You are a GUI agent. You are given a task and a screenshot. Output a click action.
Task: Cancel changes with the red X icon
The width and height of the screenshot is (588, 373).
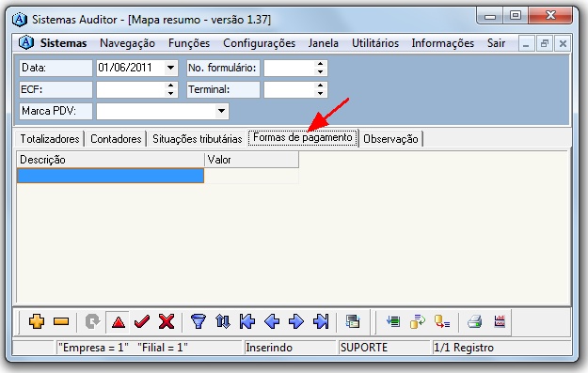(167, 321)
